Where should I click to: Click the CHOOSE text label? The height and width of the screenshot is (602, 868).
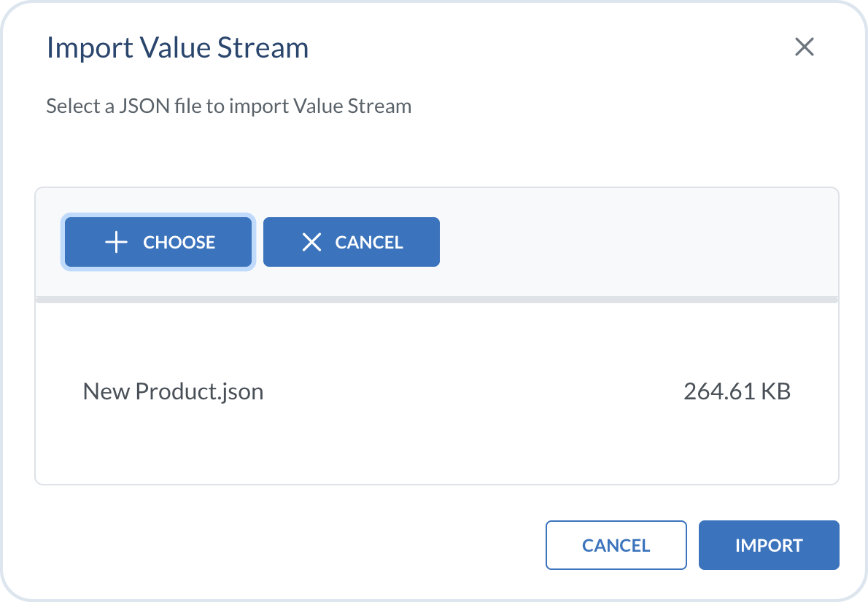pos(179,243)
